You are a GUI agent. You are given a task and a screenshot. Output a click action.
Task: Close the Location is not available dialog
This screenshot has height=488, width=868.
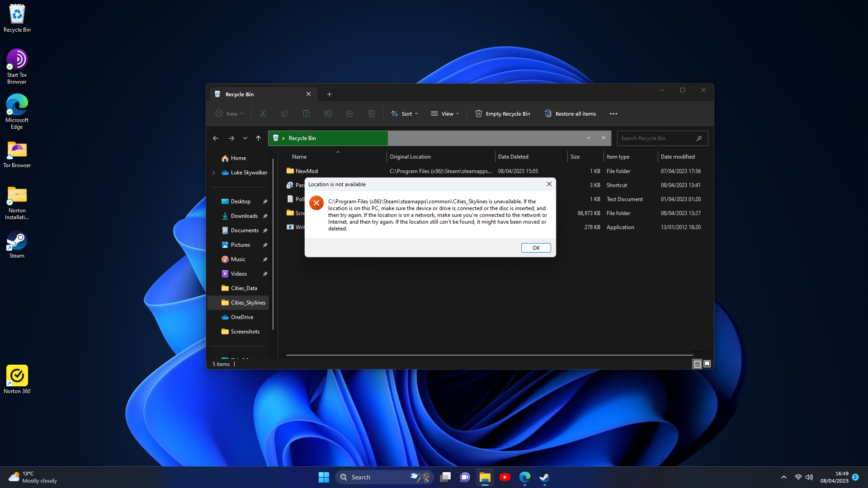549,184
